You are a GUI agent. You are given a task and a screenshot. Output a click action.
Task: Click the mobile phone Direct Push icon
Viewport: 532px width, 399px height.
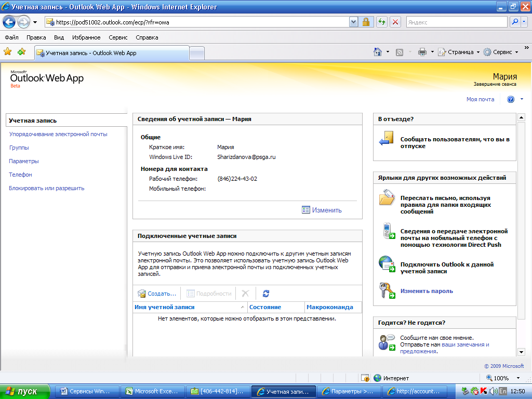tap(388, 231)
